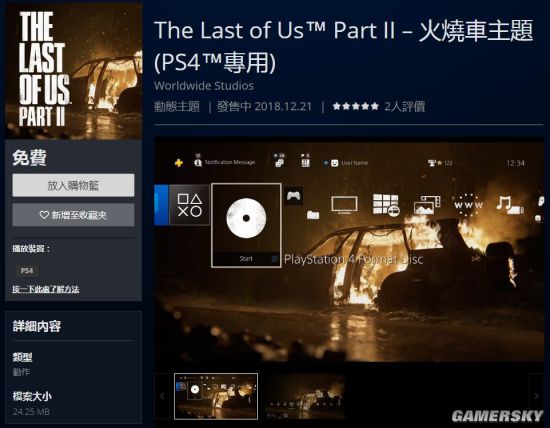Viewport: 550px width, 428px height.
Task: Click the controller icon in preview
Action: click(294, 196)
